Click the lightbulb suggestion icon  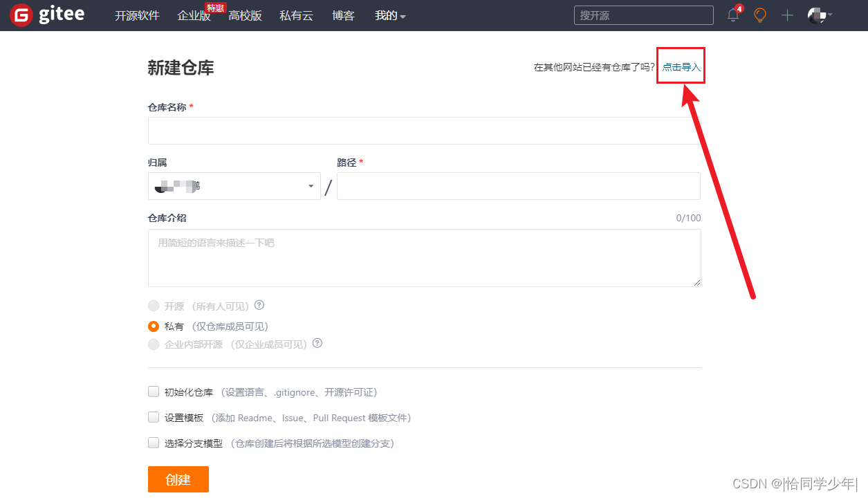tap(759, 15)
